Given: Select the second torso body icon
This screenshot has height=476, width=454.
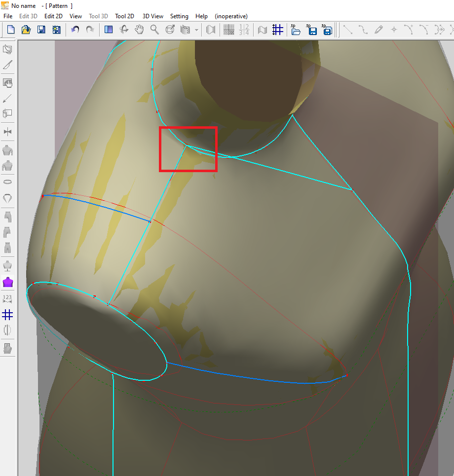Looking at the screenshot, I should [x=7, y=166].
